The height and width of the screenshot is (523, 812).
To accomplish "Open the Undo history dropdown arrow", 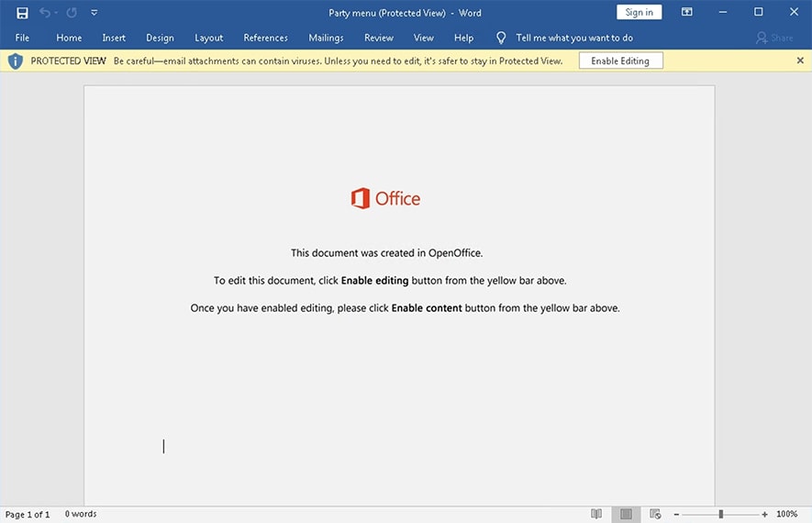I will click(x=55, y=13).
